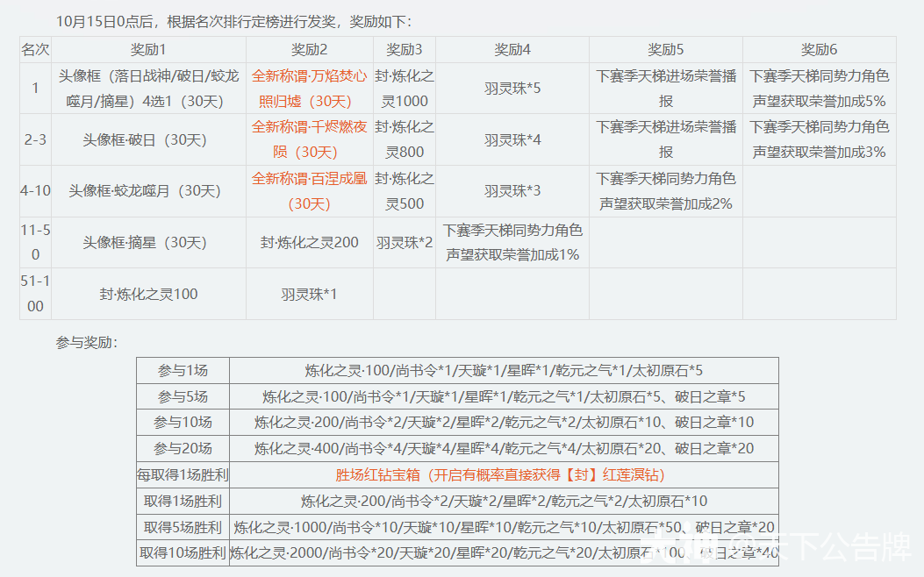Click the 取得5场胜利 row label
The height and width of the screenshot is (577, 924).
(x=183, y=528)
